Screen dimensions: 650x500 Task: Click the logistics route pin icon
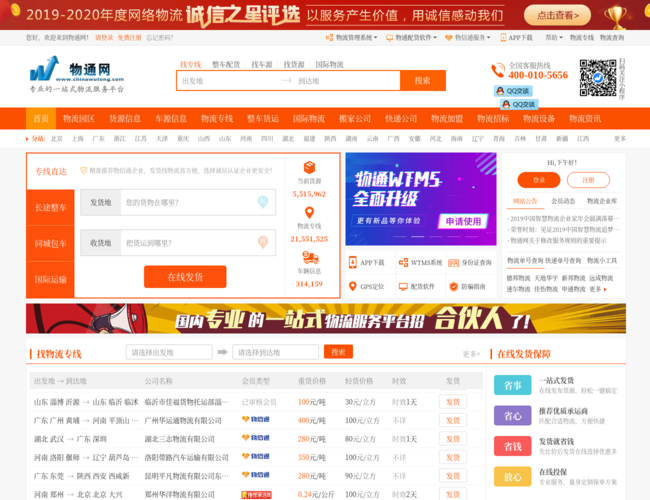point(309,213)
